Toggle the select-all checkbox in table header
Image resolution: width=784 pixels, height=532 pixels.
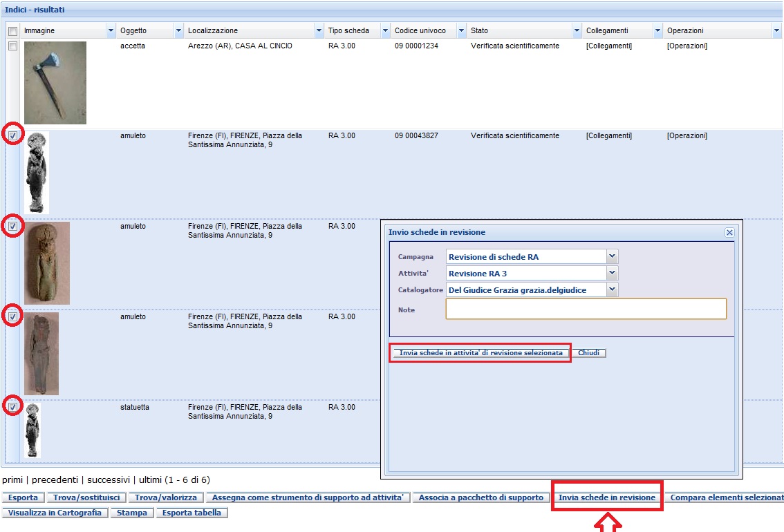tap(12, 31)
